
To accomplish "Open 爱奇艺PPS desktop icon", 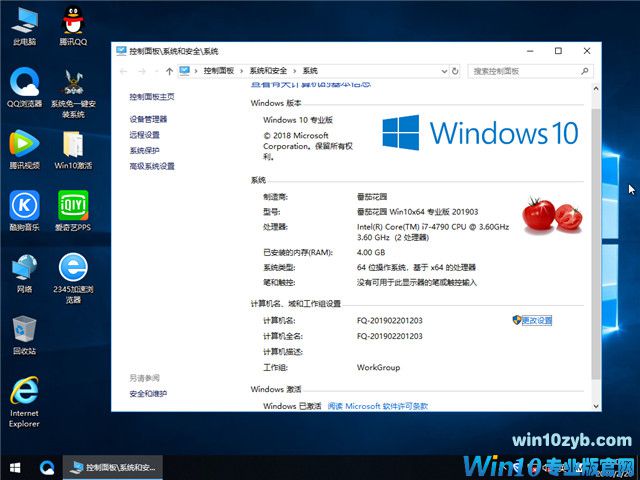I will (x=73, y=211).
